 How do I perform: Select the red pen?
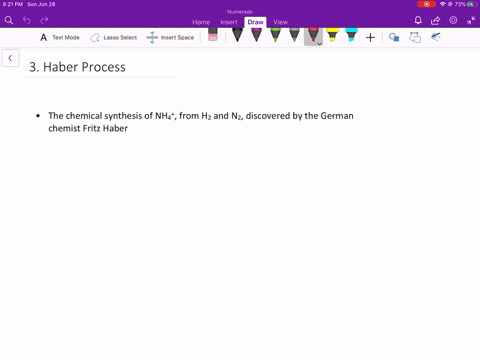313,35
